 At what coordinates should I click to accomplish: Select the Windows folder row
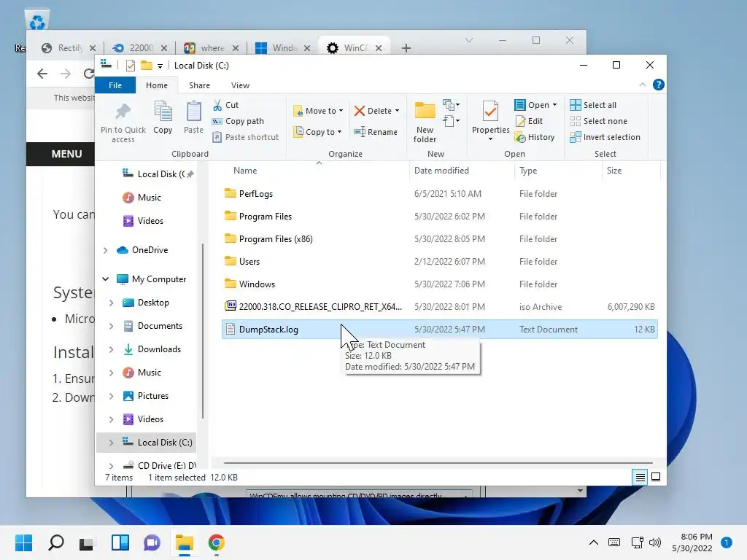point(439,284)
